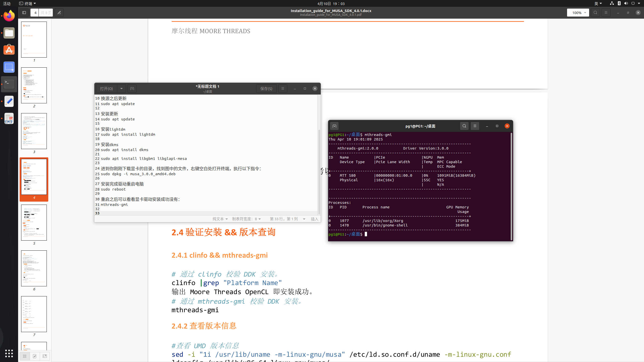
Task: Open the screenshot tool from the dock
Action: click(x=9, y=67)
